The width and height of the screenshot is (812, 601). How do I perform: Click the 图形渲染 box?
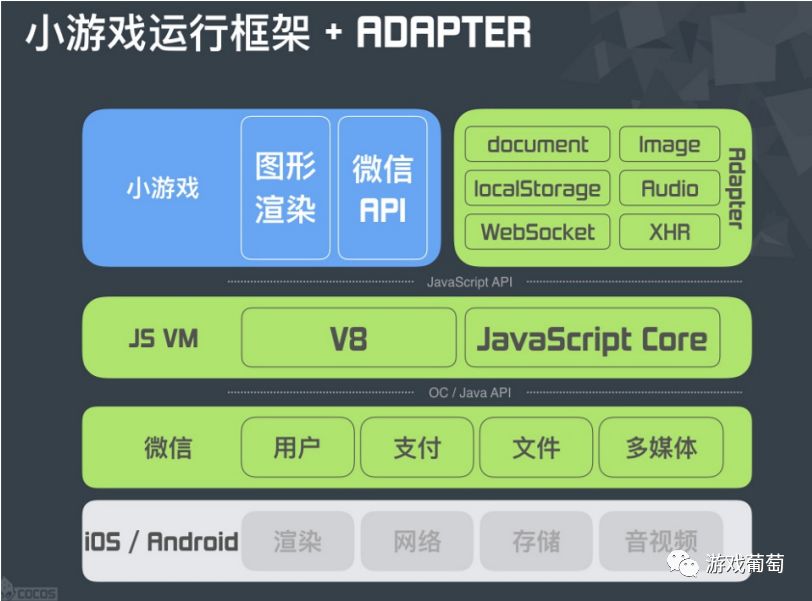[x=285, y=187]
